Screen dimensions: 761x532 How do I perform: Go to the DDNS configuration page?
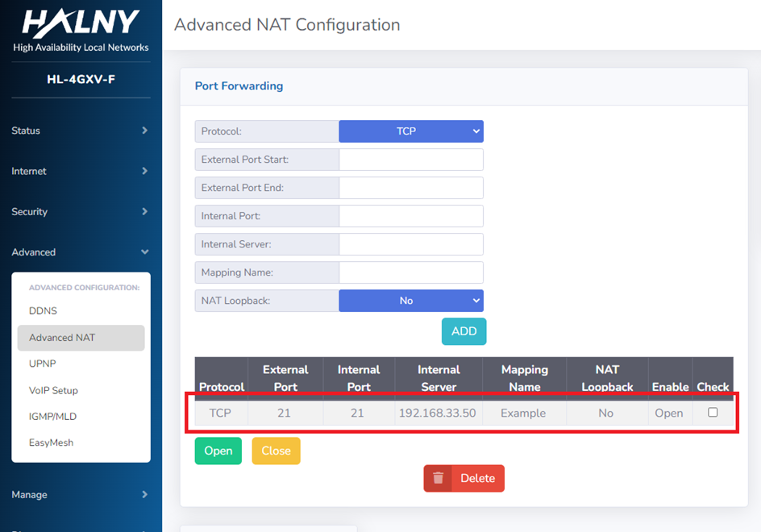pyautogui.click(x=43, y=310)
